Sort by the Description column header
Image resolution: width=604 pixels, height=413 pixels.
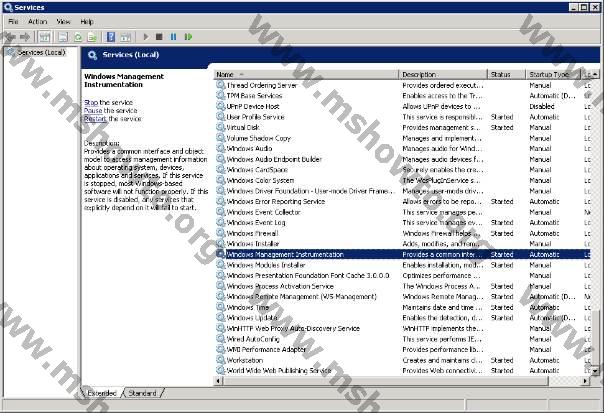[443, 74]
